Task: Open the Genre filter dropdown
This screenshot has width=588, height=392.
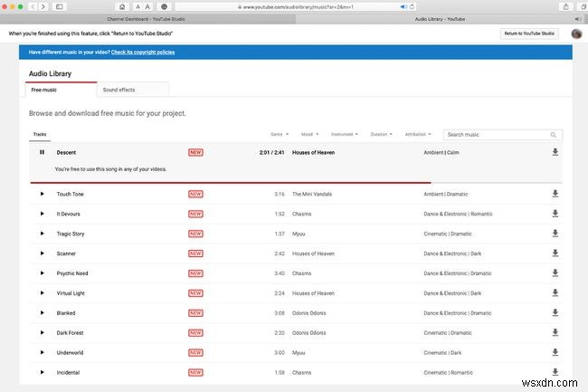Action: click(x=280, y=134)
